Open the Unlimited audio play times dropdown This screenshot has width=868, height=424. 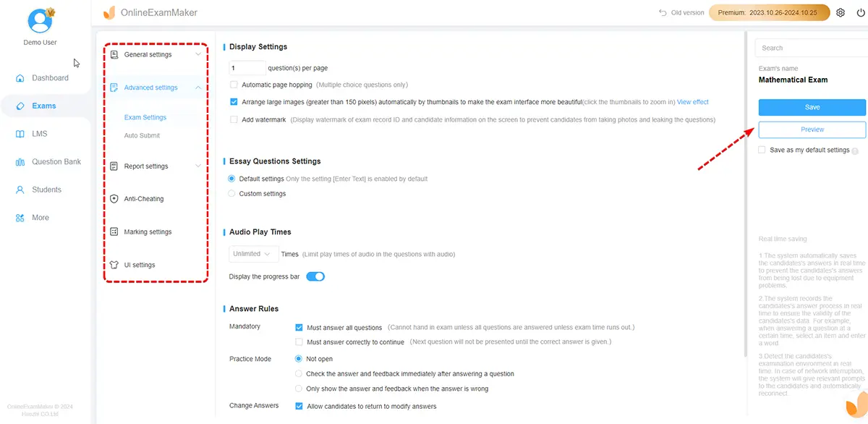253,254
